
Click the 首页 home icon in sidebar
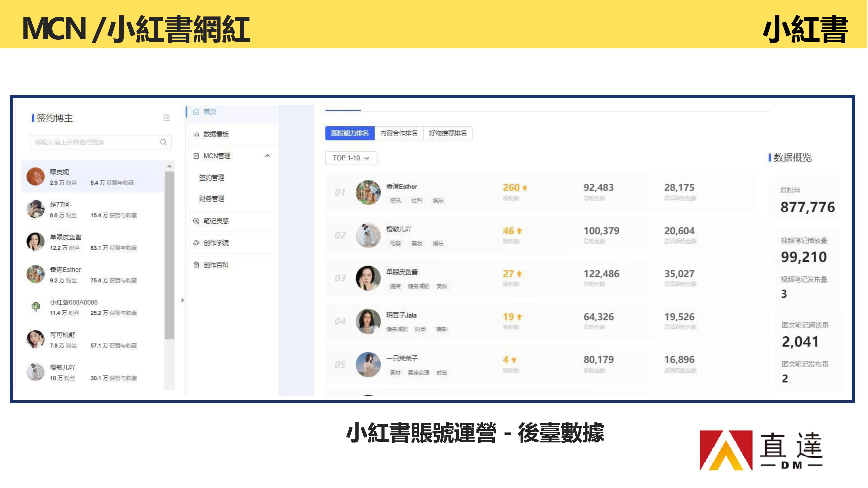[196, 112]
